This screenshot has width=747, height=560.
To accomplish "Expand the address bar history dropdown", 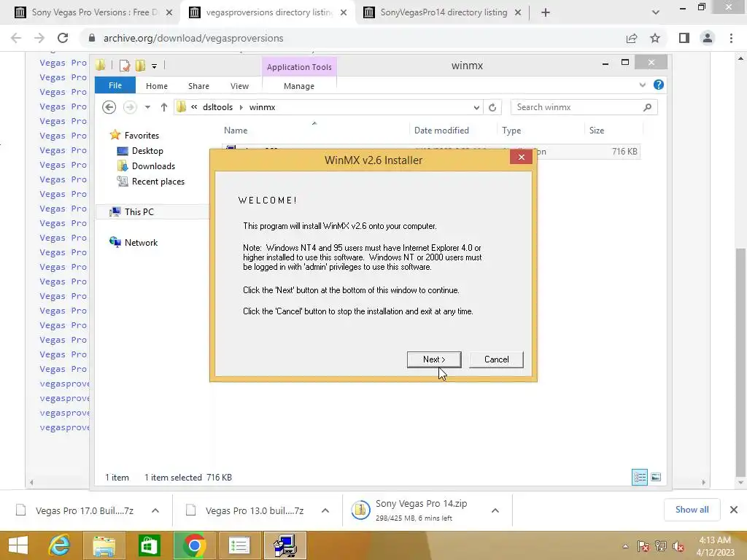I will 476,108.
